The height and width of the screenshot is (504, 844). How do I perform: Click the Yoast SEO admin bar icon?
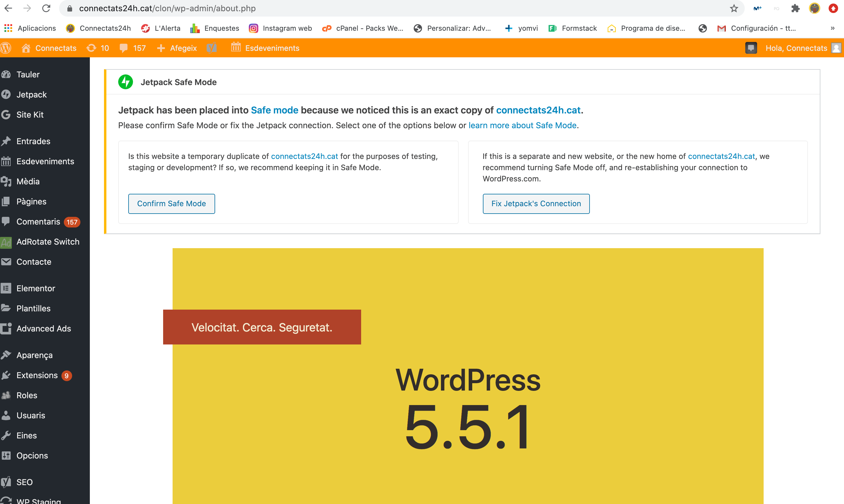tap(212, 48)
